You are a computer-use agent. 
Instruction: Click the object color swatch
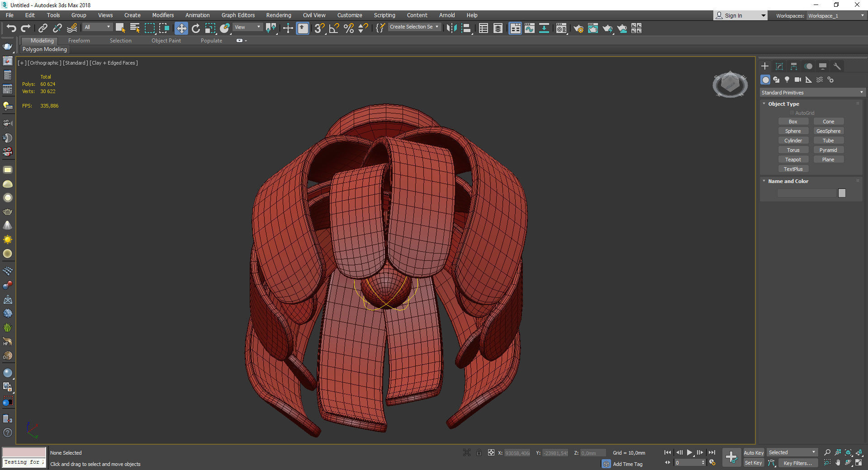[841, 193]
